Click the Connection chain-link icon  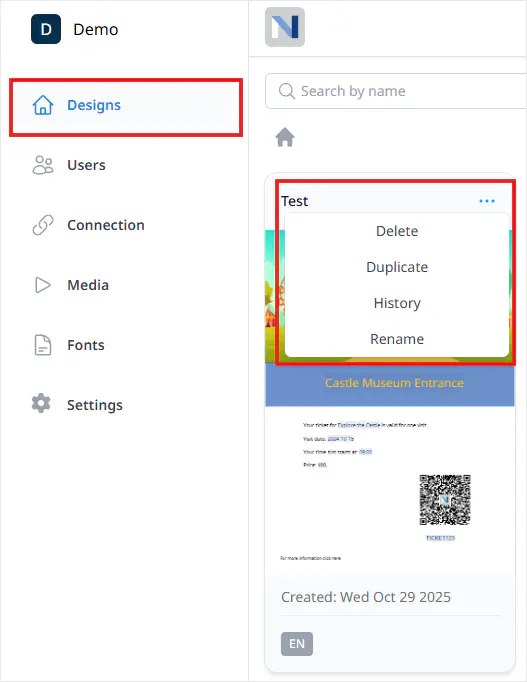pos(43,225)
